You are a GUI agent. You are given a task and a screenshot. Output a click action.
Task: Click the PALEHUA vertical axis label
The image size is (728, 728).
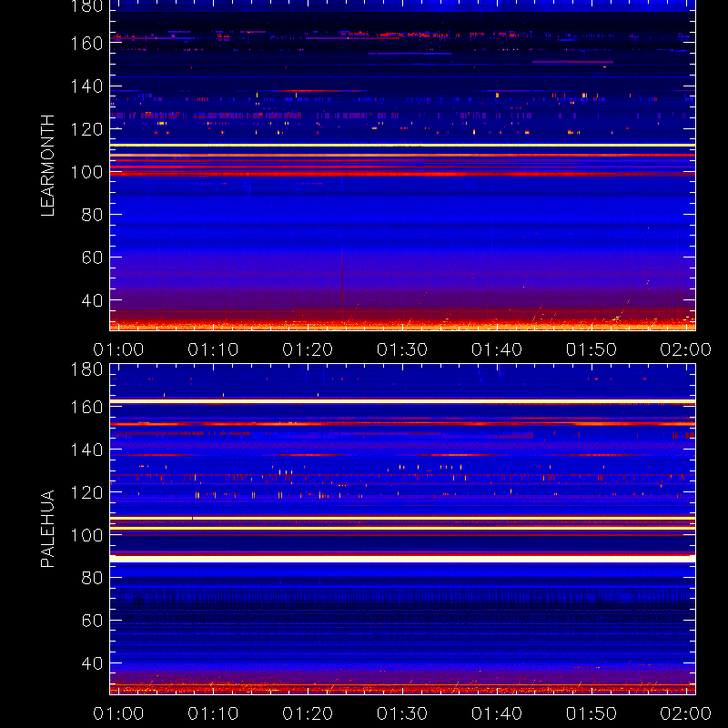[48, 529]
